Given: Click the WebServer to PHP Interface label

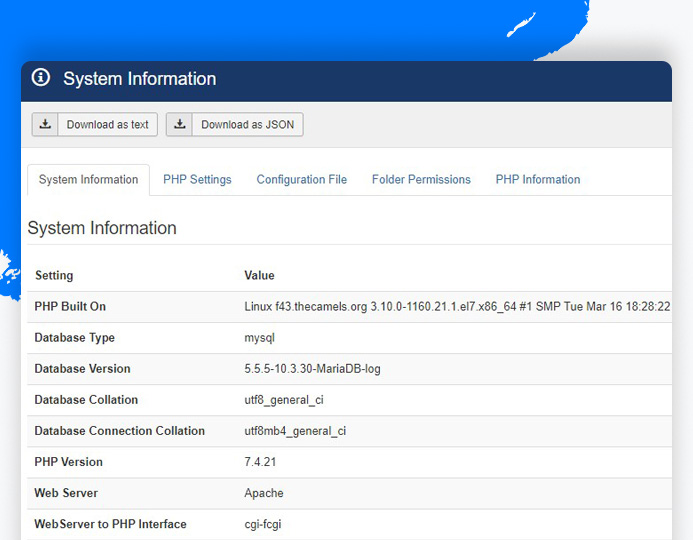Looking at the screenshot, I should (x=110, y=524).
